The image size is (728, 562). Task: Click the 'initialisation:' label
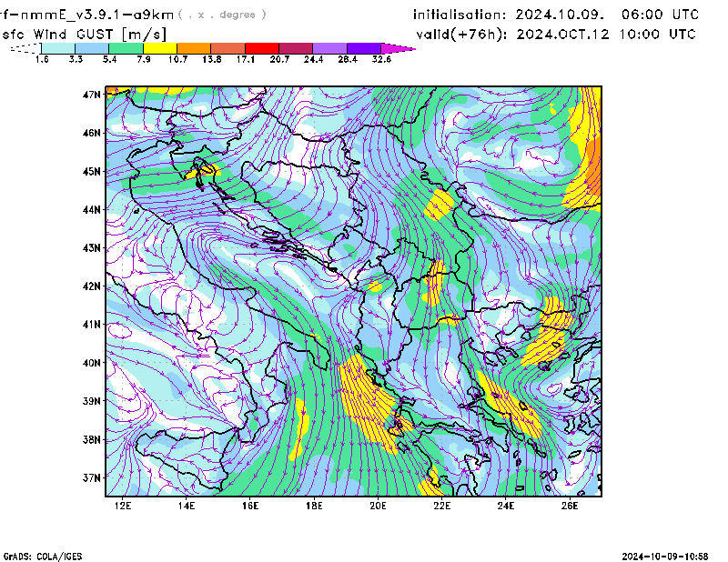[460, 15]
